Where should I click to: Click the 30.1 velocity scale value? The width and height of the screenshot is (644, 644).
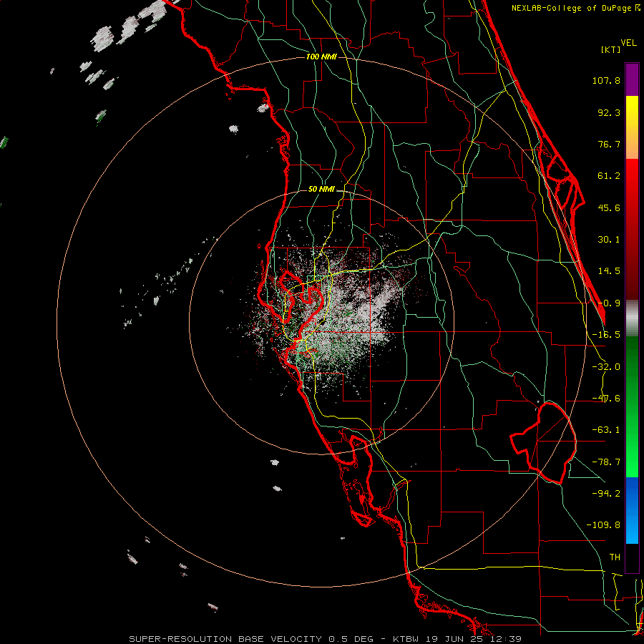click(609, 240)
